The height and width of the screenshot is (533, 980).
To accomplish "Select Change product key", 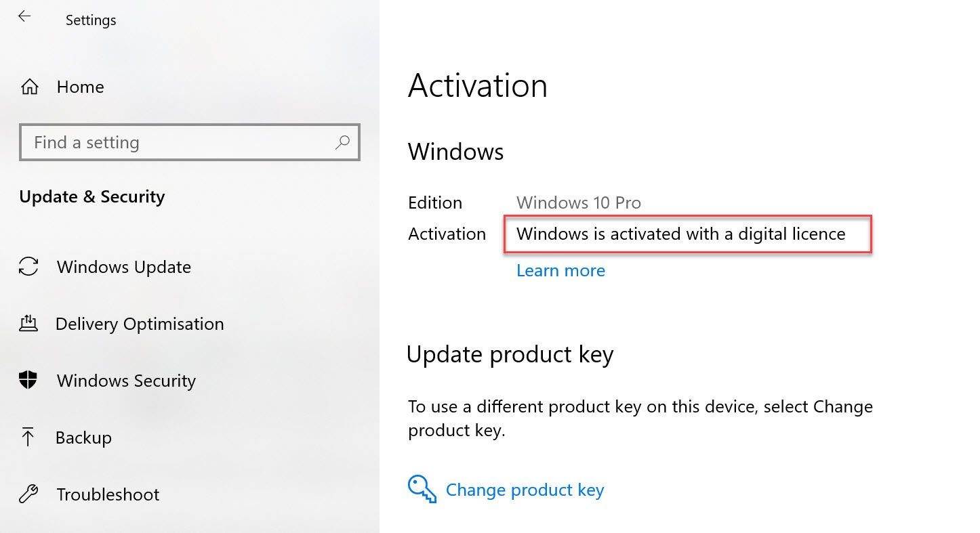I will [x=525, y=489].
